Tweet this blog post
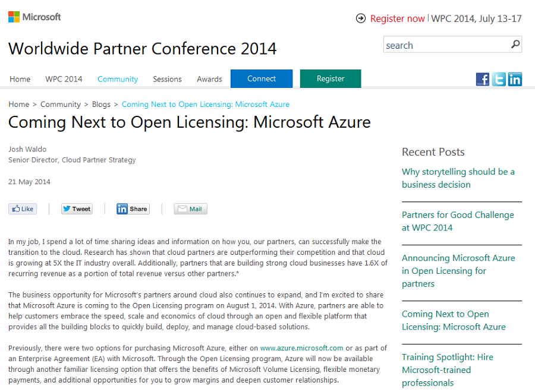535x392 pixels. click(x=77, y=209)
